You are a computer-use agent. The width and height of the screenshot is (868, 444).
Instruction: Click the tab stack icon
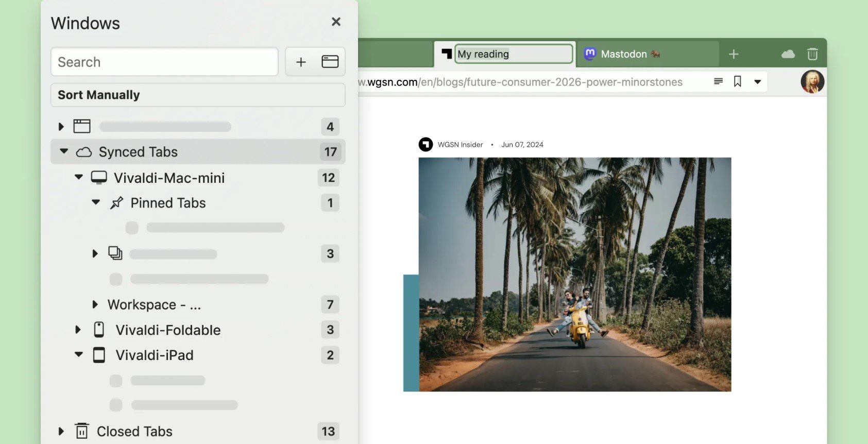click(115, 253)
